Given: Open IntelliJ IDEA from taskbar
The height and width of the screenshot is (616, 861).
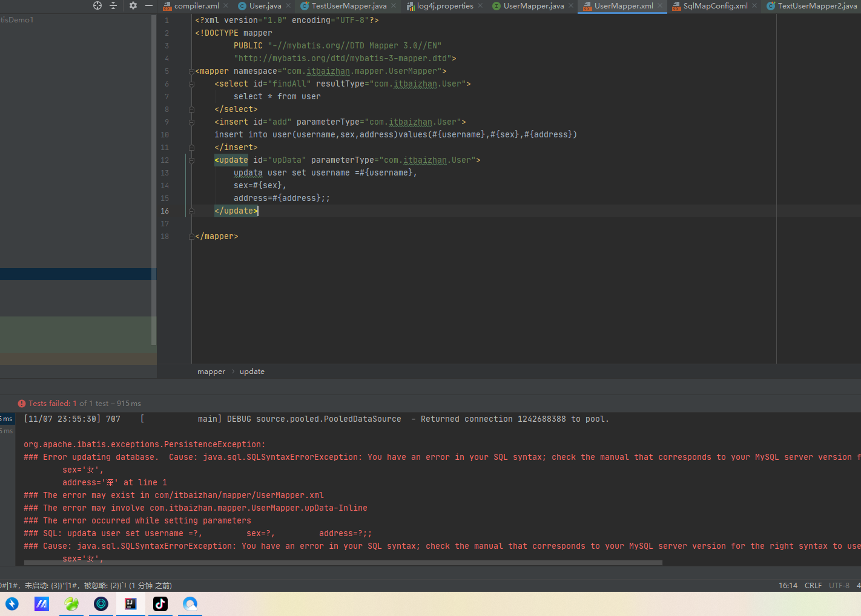Looking at the screenshot, I should 131,604.
